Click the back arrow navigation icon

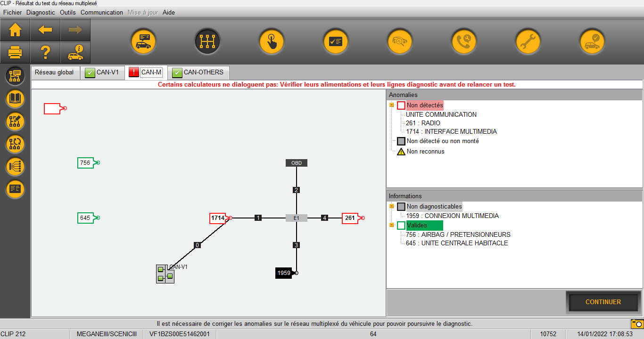click(x=45, y=30)
